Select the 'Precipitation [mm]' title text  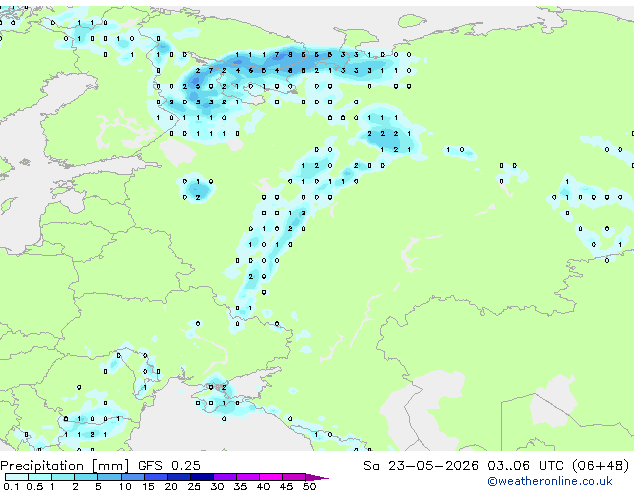point(65,466)
